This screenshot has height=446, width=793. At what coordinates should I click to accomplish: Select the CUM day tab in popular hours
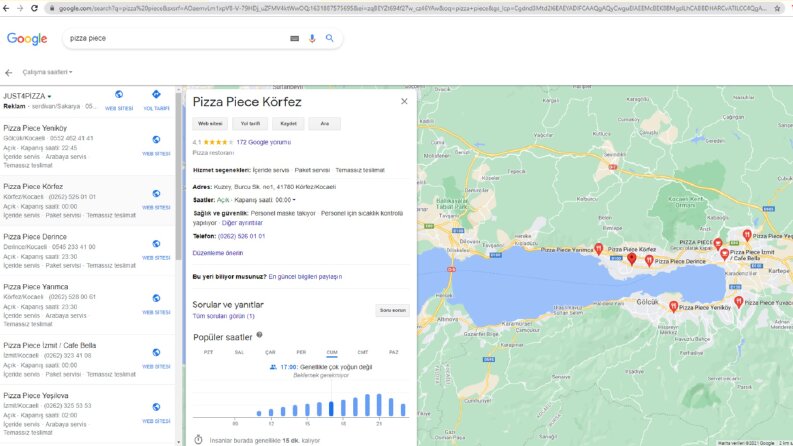(332, 352)
